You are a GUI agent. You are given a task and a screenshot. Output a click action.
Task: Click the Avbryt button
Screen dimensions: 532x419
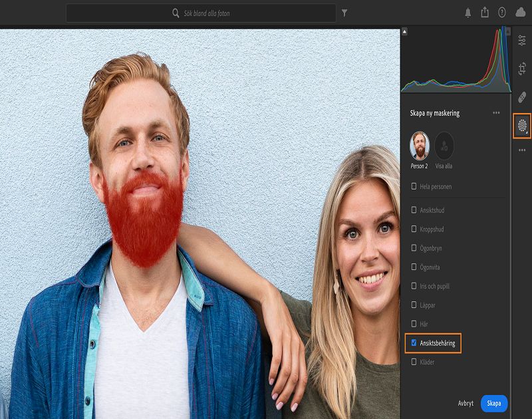point(465,404)
